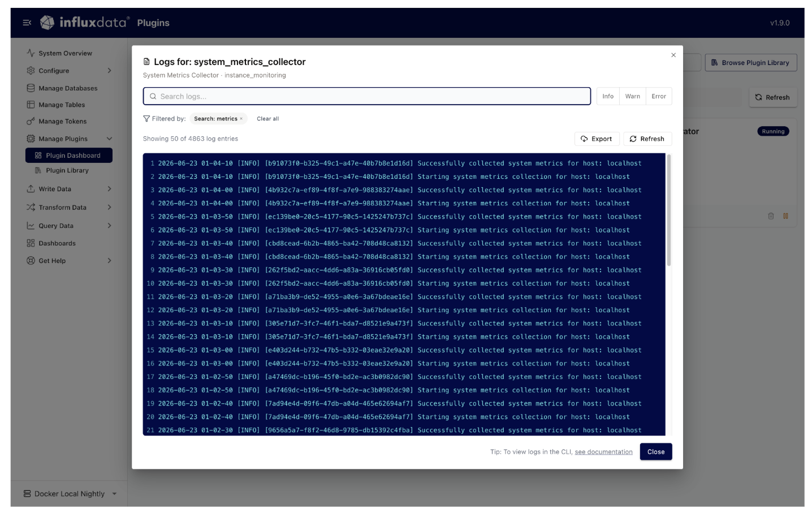Click Browse Plugin Library button
The width and height of the screenshot is (812, 517).
[x=750, y=62]
